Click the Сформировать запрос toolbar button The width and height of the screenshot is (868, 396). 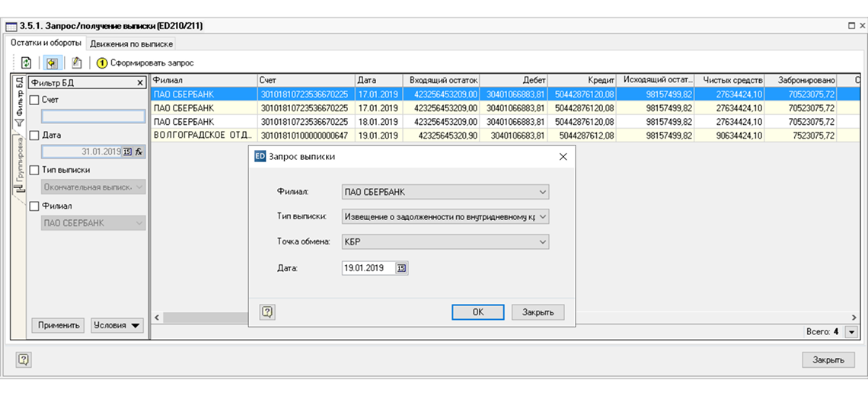(x=145, y=62)
